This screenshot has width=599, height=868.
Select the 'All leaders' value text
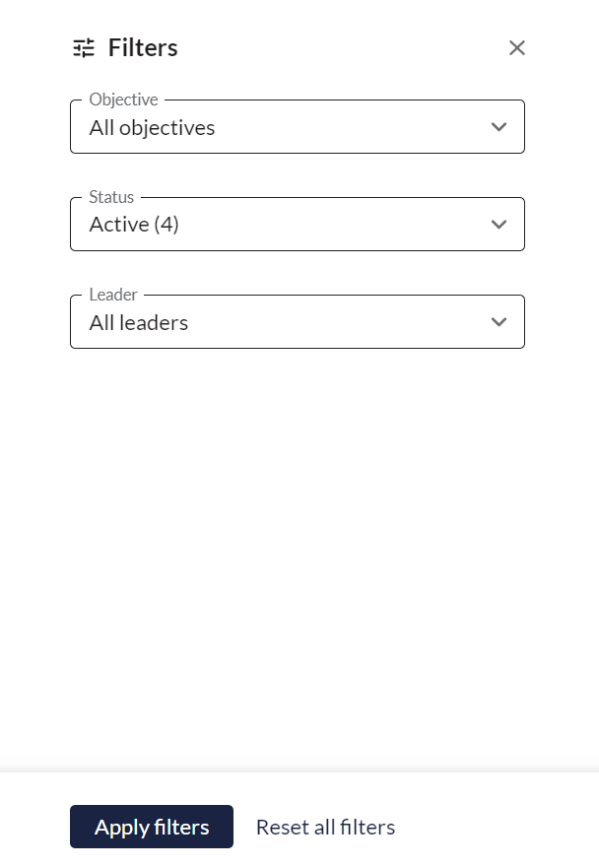(x=139, y=323)
